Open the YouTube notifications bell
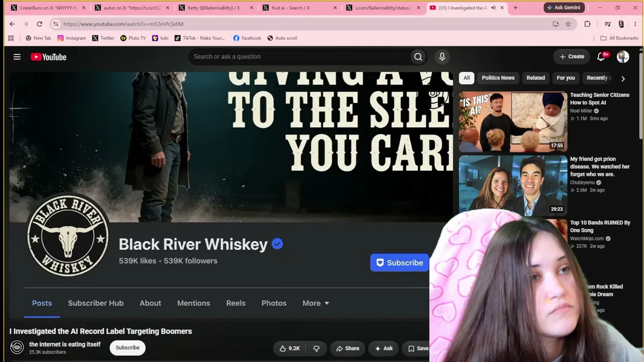The height and width of the screenshot is (362, 644). coord(601,57)
